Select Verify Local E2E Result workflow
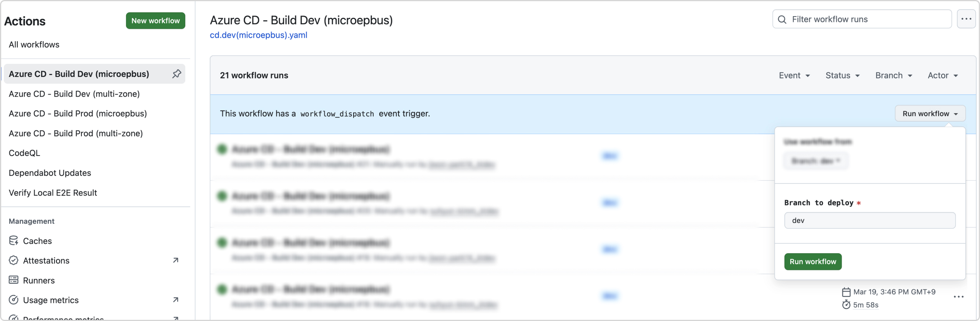Screen dimensions: 980x321 click(x=53, y=193)
